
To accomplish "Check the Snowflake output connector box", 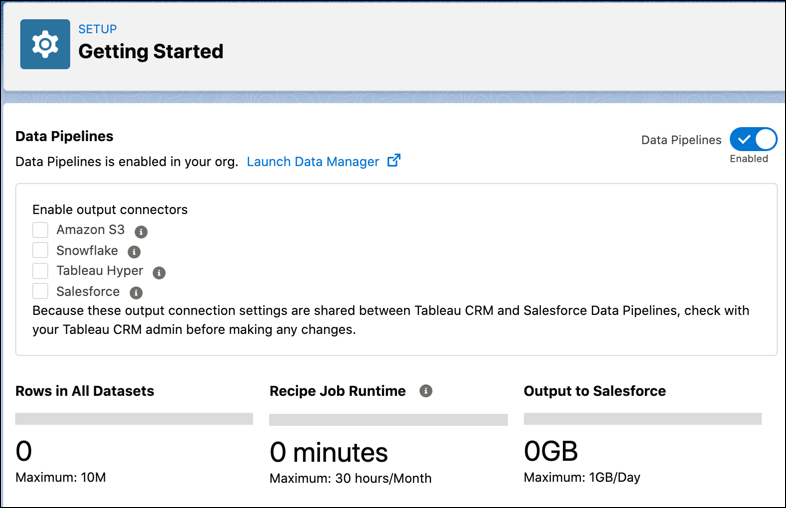I will (40, 251).
